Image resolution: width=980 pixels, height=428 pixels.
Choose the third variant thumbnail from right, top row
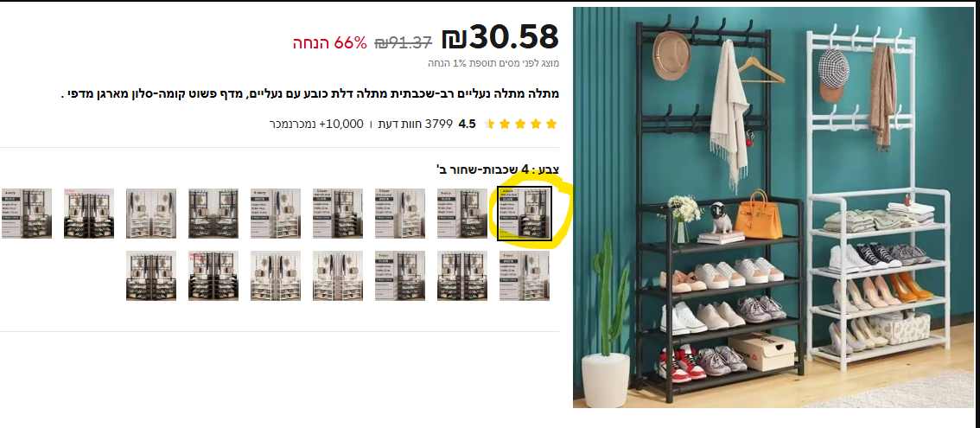pos(400,214)
